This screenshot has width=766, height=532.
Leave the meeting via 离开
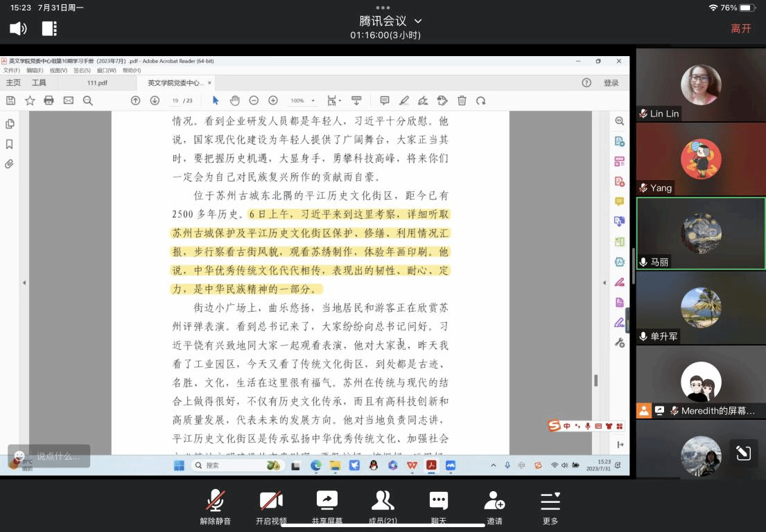click(740, 28)
